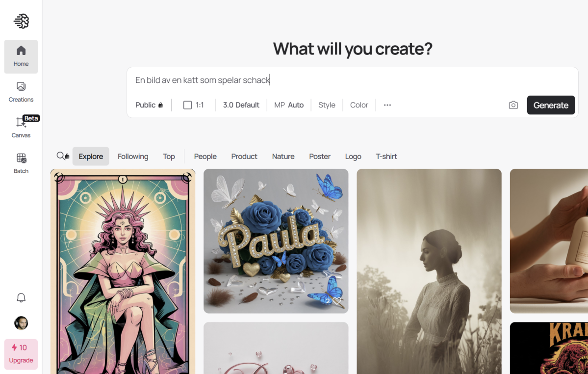The width and height of the screenshot is (588, 374).
Task: Switch to the Following tab
Action: tap(133, 157)
